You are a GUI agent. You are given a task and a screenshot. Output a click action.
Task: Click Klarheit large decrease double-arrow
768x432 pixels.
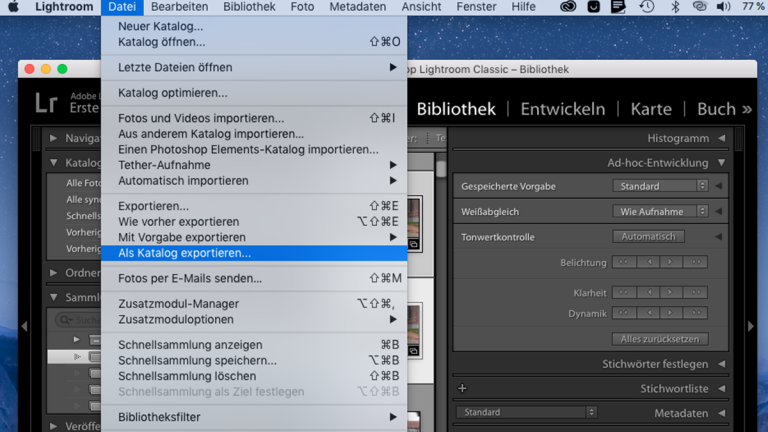point(624,293)
